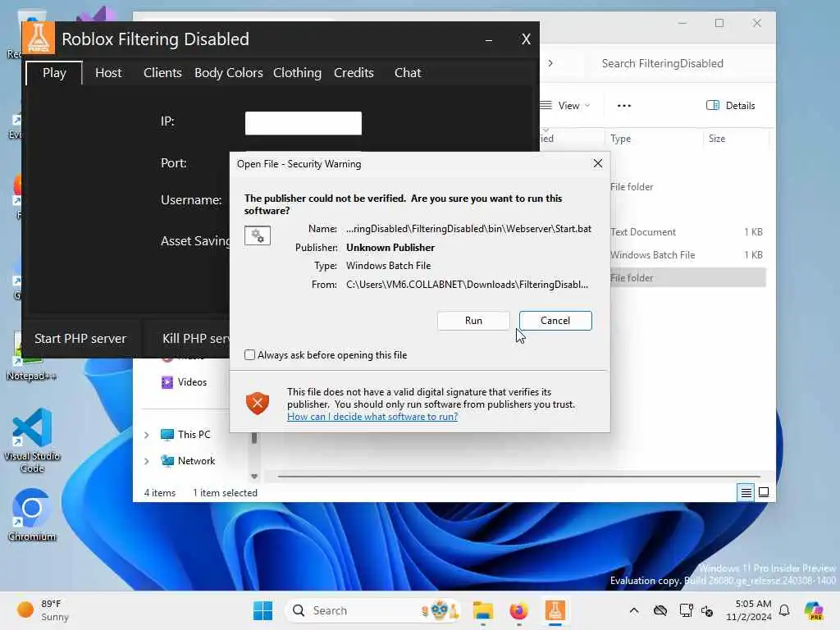Cancel the Security Warning dialog
This screenshot has height=630, width=840.
tap(555, 321)
